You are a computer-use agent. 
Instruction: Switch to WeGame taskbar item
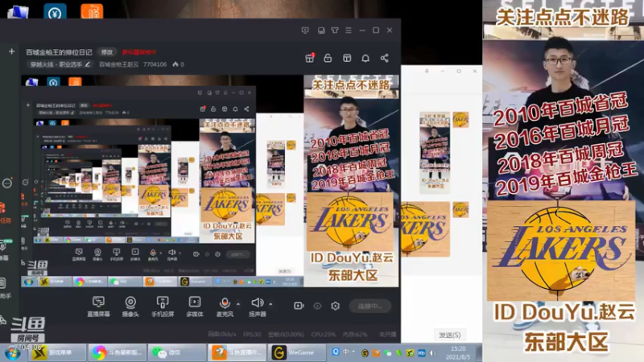296,352
